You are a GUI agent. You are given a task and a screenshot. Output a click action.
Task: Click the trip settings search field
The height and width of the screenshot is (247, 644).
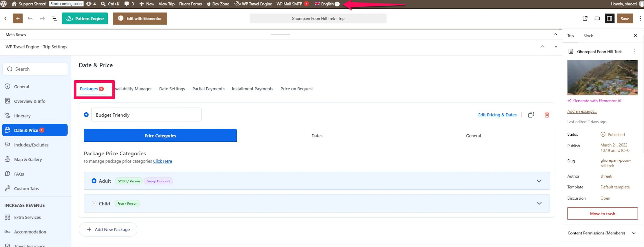[35, 69]
